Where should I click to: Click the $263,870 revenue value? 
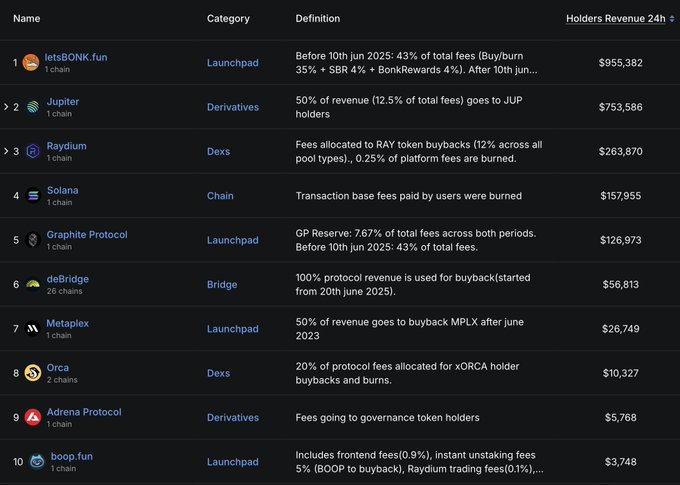pyautogui.click(x=621, y=151)
